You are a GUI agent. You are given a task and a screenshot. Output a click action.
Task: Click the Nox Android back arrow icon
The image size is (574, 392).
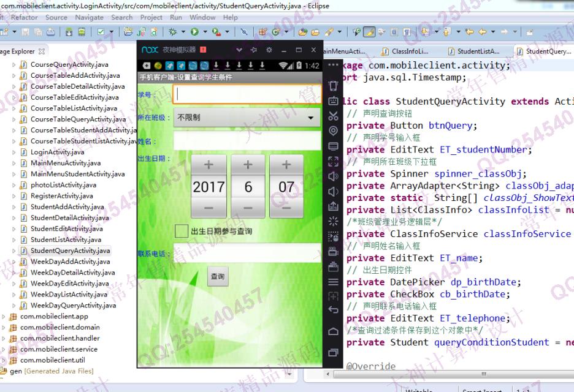[x=333, y=310]
